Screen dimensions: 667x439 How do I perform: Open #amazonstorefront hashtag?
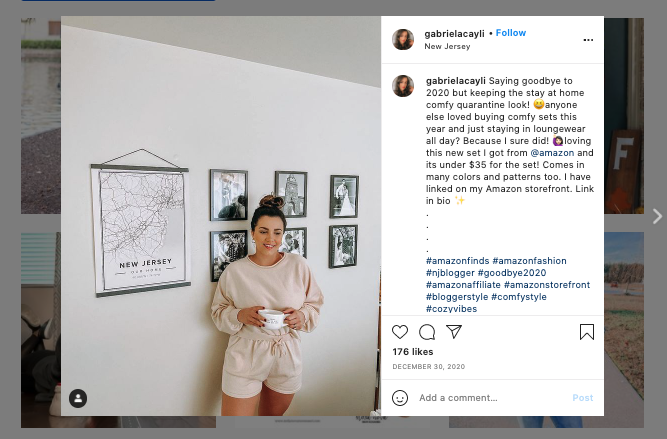tap(547, 285)
